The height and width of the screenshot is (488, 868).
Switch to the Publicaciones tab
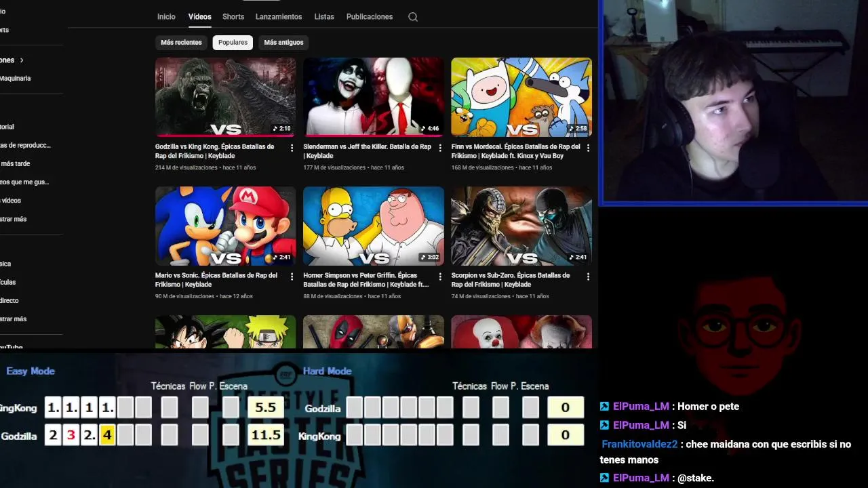coord(370,17)
